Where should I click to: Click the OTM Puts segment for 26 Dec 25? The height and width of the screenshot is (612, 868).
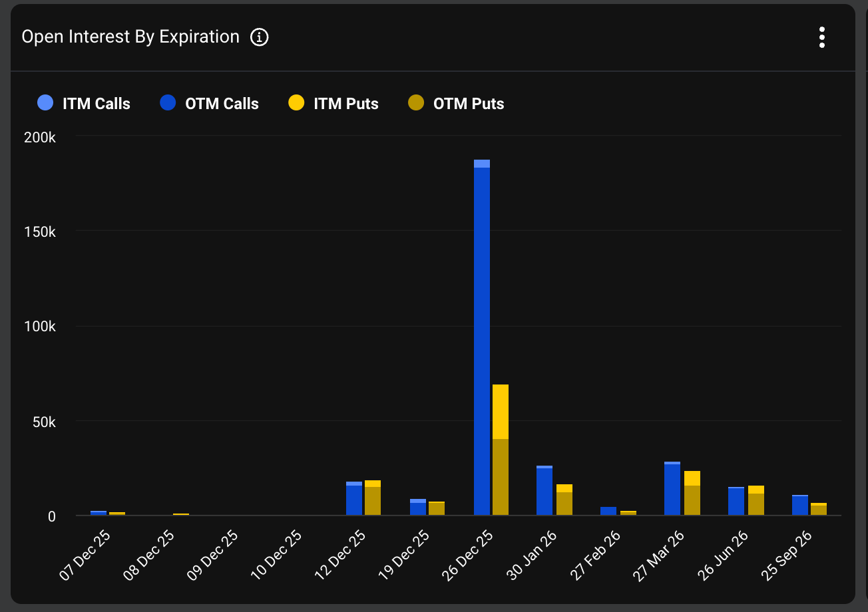(501, 476)
